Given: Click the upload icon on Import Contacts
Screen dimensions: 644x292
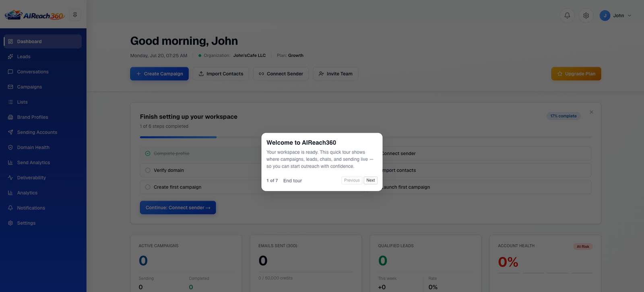Looking at the screenshot, I should click(x=201, y=74).
